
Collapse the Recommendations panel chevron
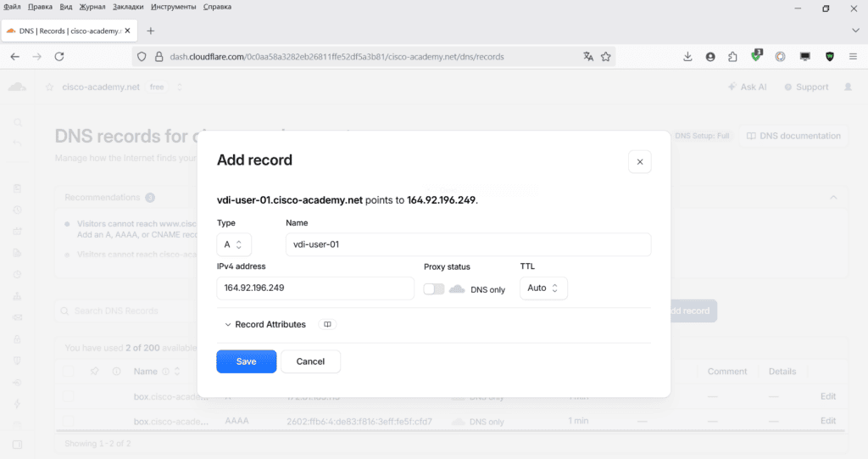point(833,198)
